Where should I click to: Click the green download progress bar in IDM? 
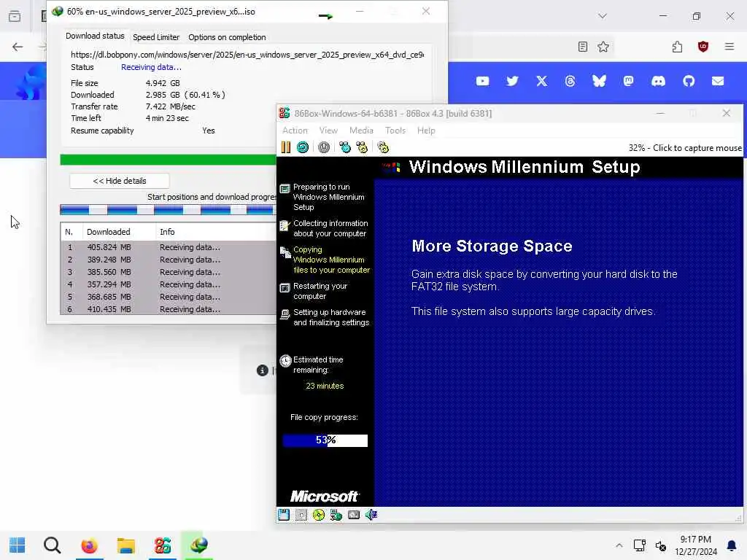point(169,160)
